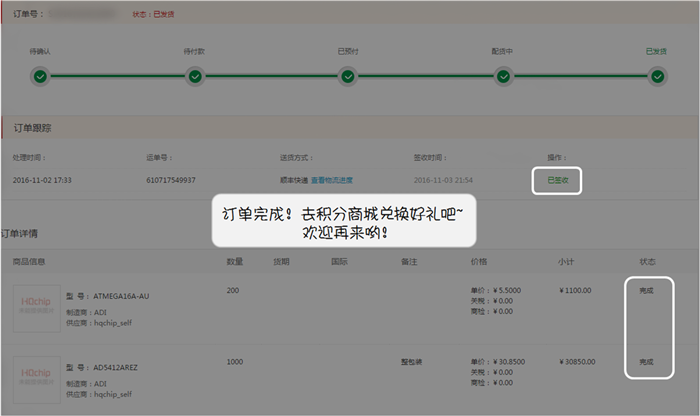This screenshot has width=700, height=416.
Task: Open the 查看物流进度 logistics link
Action: click(x=333, y=180)
